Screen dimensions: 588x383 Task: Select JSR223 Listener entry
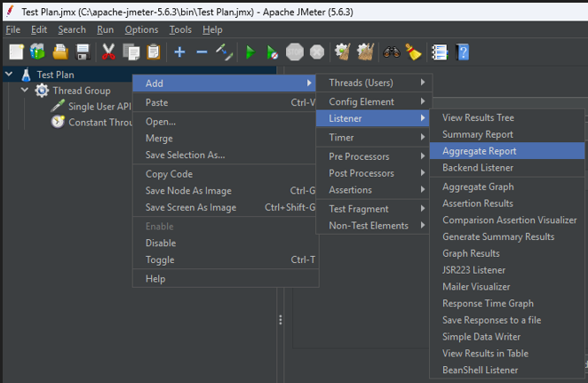(507, 270)
